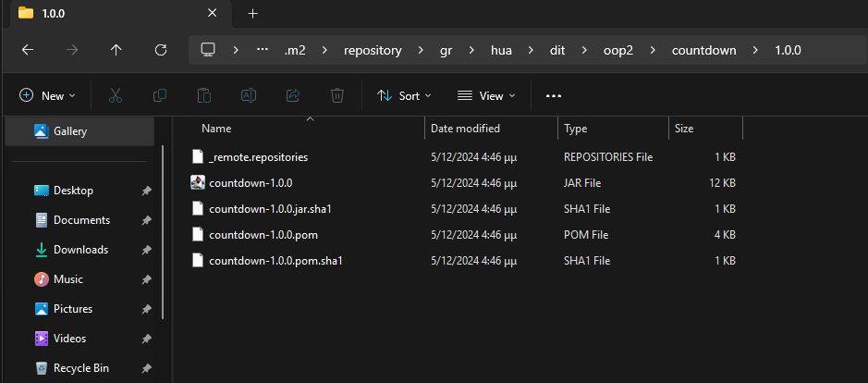Navigate to hua folder in breadcrumb
Screen dimensions: 868x383
501,51
